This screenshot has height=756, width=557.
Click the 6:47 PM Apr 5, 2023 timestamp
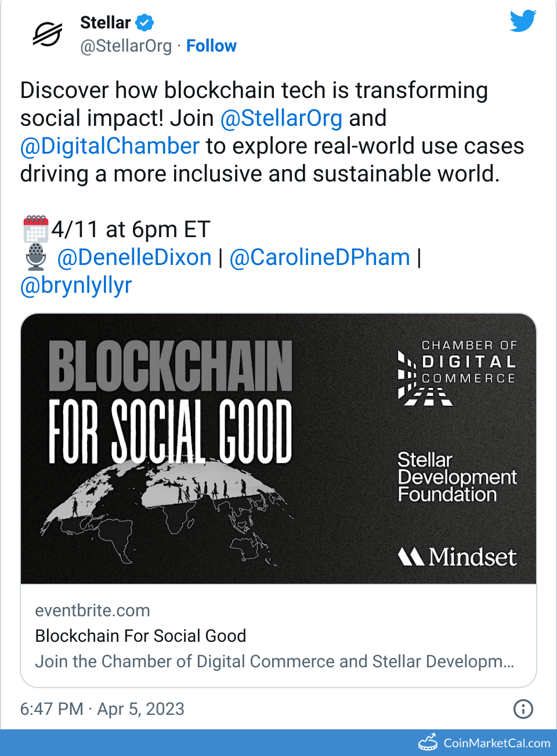pyautogui.click(x=102, y=709)
